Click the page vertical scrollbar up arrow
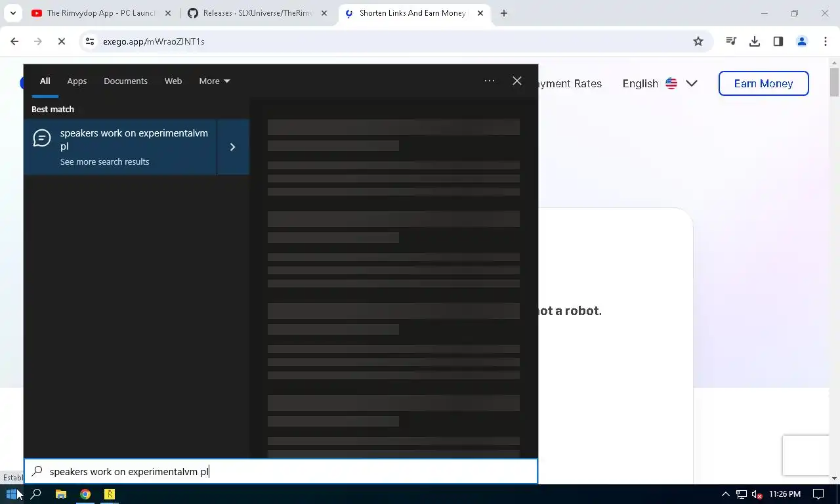The height and width of the screenshot is (504, 840). 834,64
